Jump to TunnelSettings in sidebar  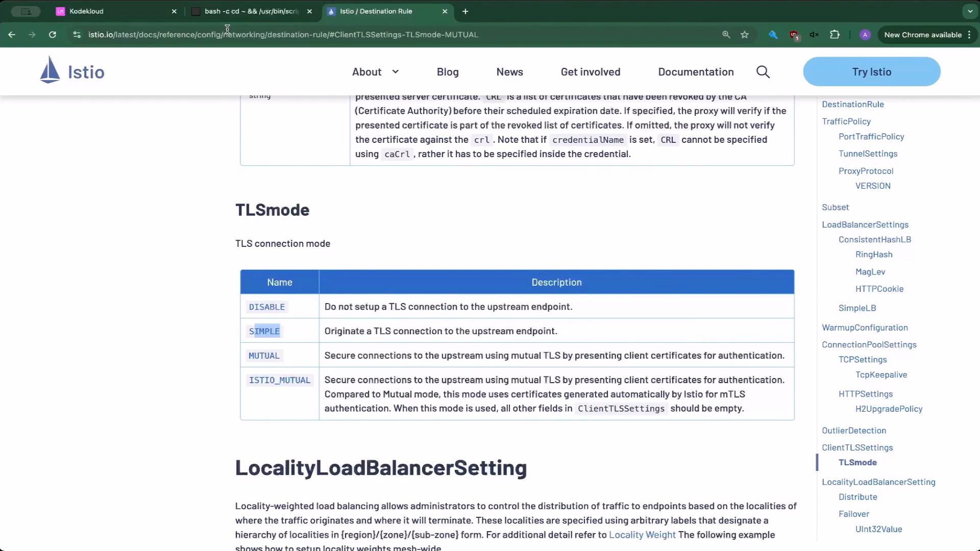pos(868,154)
